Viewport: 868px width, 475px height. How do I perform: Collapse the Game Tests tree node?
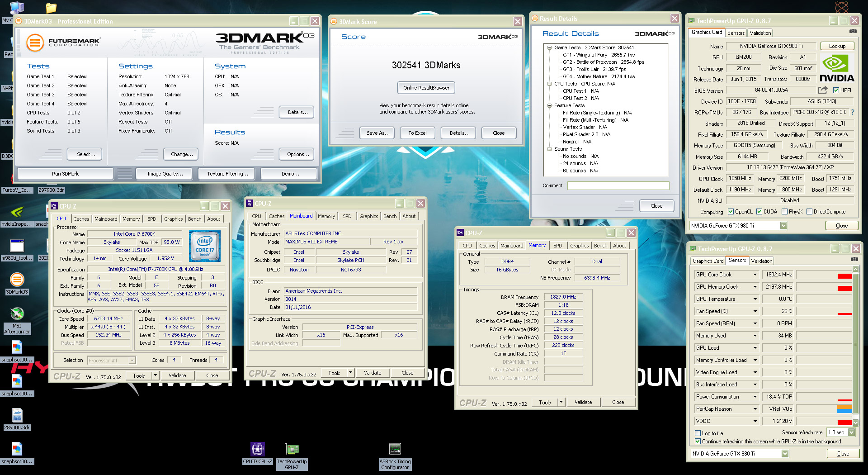click(x=549, y=47)
